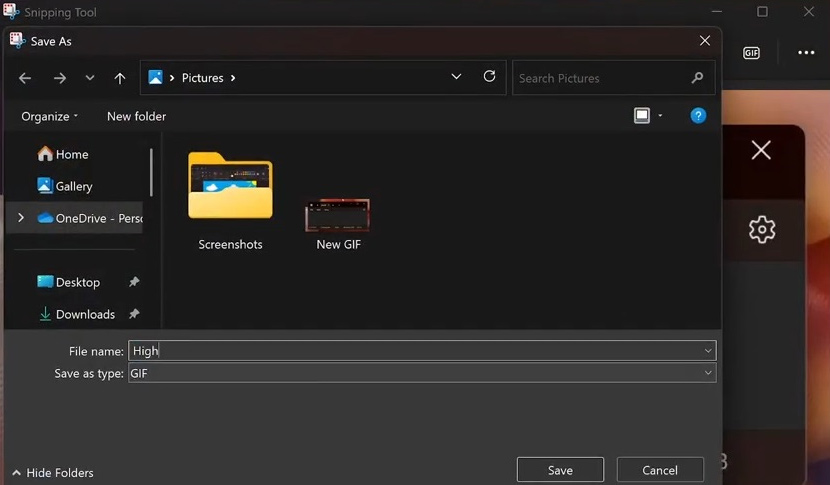Click the Save As dialog title icon
The height and width of the screenshot is (485, 830).
click(x=17, y=41)
